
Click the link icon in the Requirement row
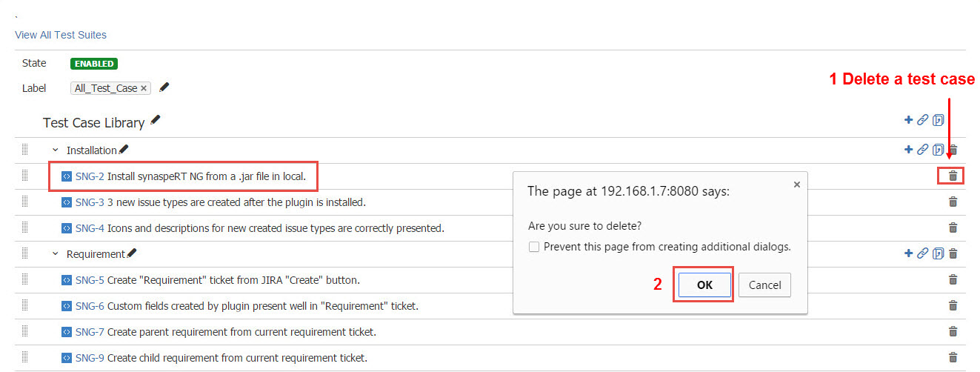click(922, 253)
